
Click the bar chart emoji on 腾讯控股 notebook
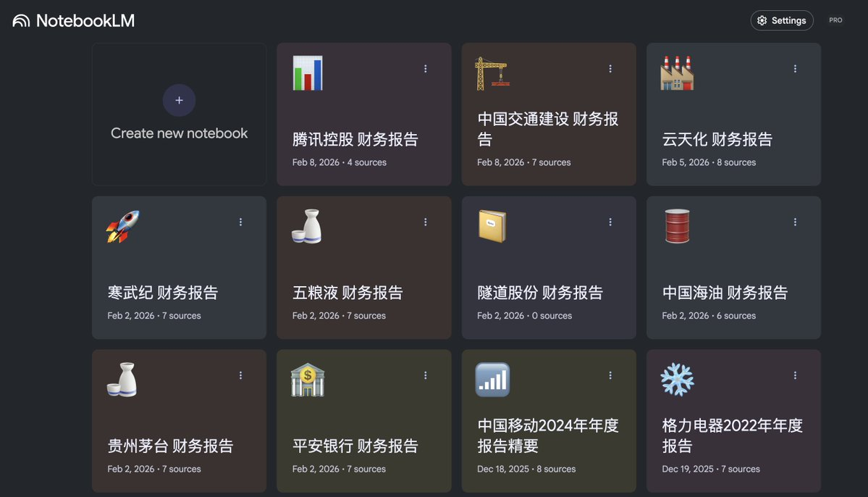[308, 73]
